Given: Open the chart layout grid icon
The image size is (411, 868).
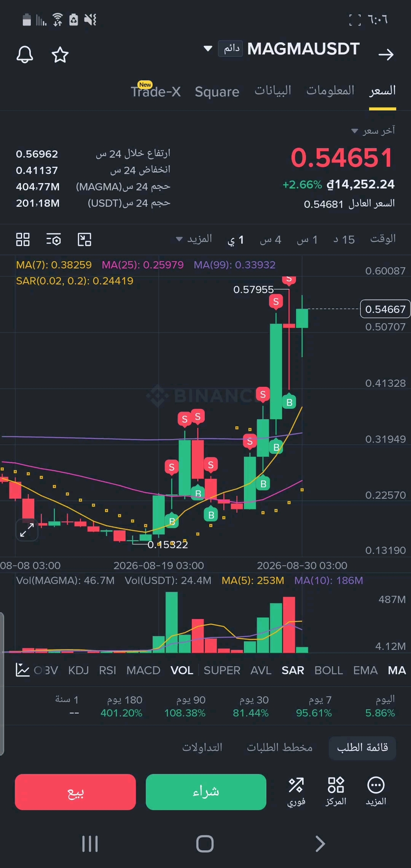Looking at the screenshot, I should pyautogui.click(x=23, y=239).
